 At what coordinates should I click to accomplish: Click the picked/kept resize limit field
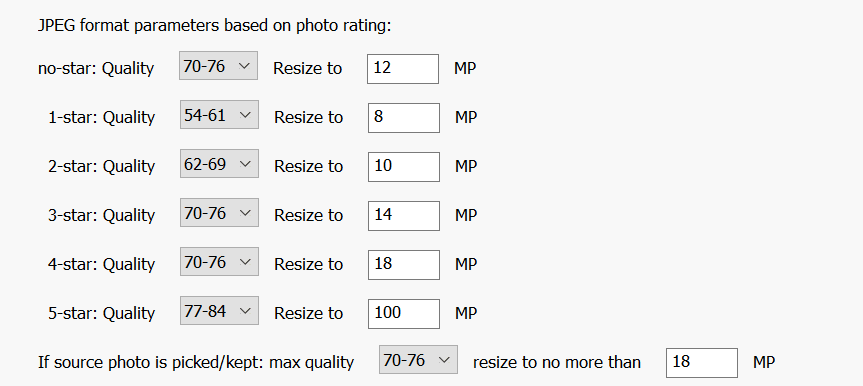tap(702, 363)
